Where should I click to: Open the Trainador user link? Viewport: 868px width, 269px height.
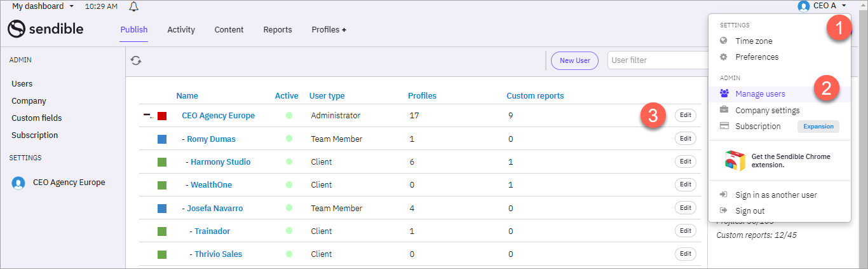pos(212,231)
